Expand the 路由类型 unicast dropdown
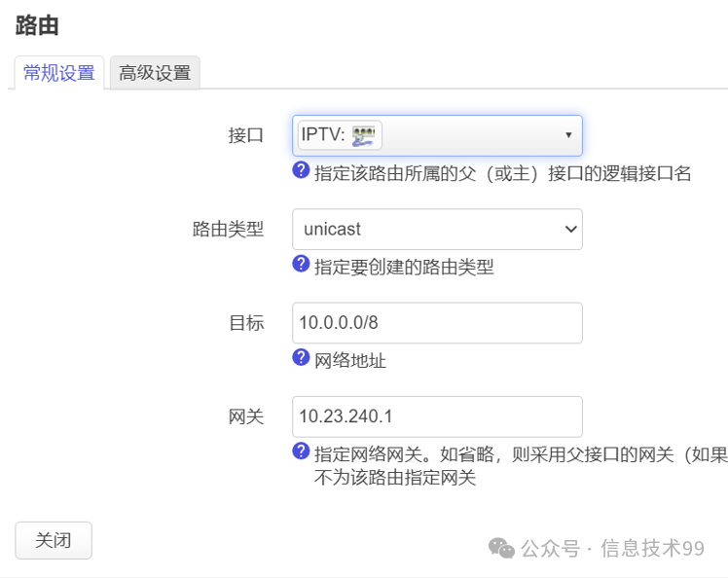This screenshot has width=728, height=578. pyautogui.click(x=437, y=230)
